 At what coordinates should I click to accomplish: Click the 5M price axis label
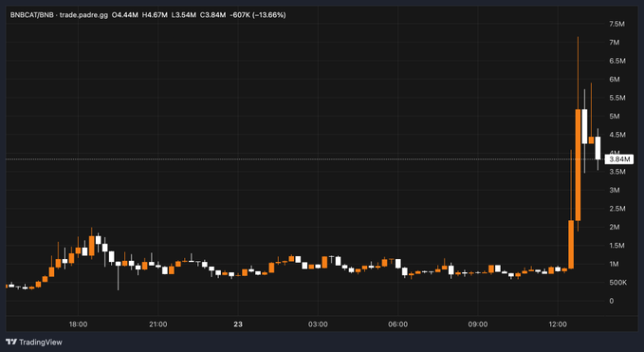(615, 117)
